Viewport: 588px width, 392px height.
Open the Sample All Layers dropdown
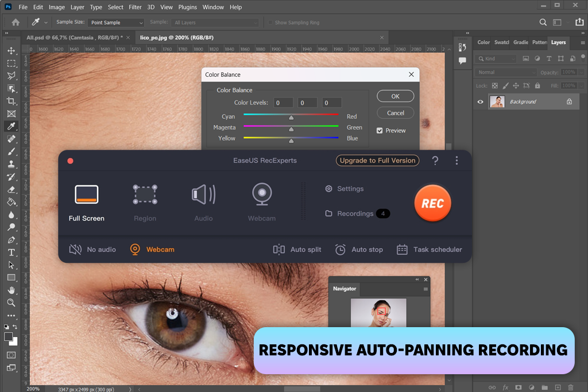tap(215, 22)
